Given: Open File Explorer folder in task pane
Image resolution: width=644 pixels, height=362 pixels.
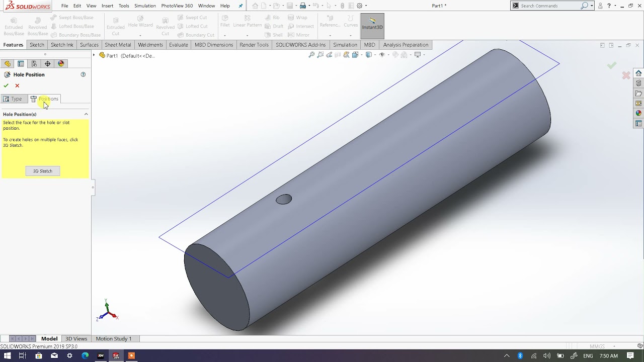Looking at the screenshot, I should tap(638, 93).
